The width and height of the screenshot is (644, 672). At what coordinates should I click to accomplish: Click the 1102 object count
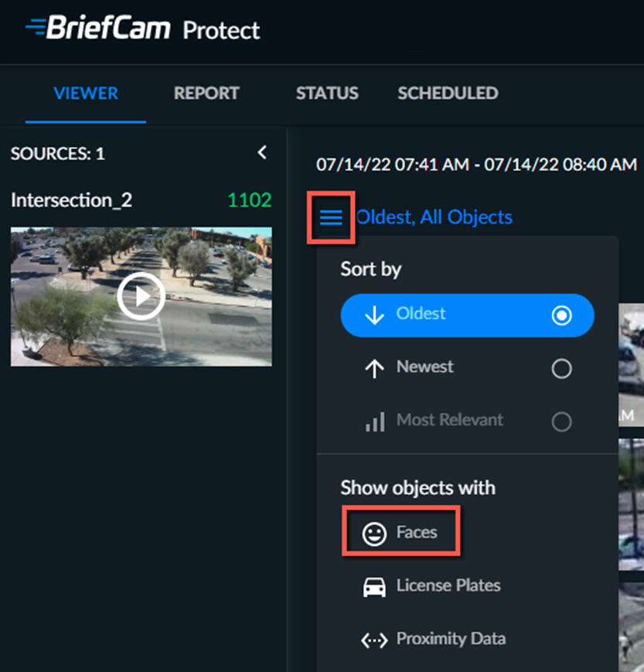(x=250, y=200)
